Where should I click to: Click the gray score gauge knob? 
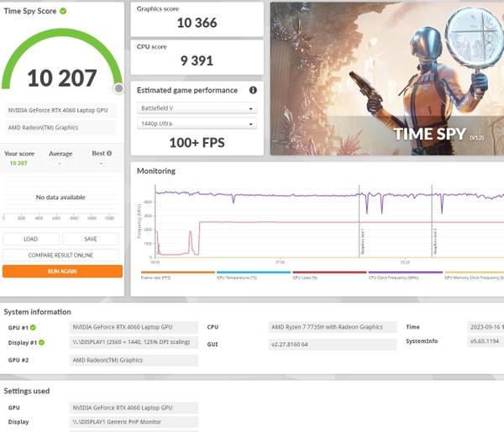(x=118, y=88)
